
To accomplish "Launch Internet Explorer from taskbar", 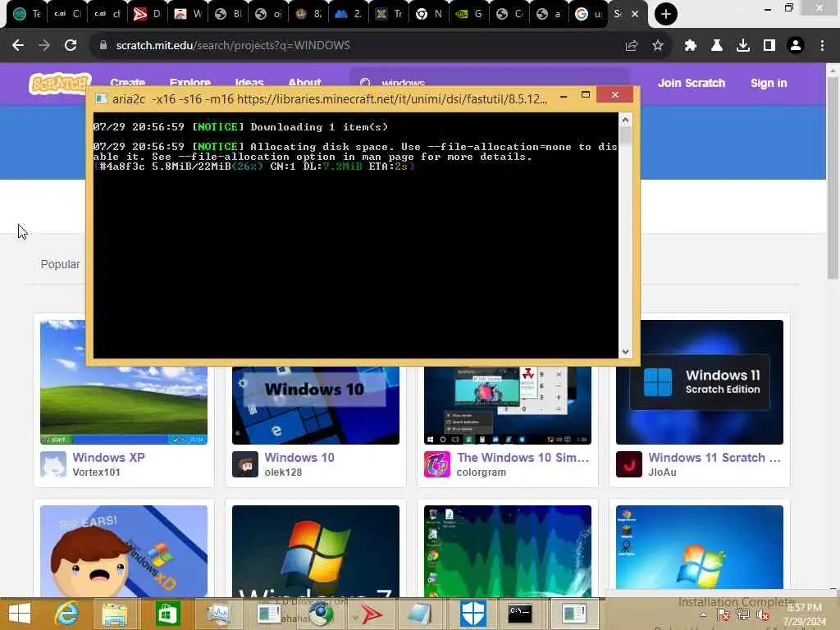I will click(66, 614).
